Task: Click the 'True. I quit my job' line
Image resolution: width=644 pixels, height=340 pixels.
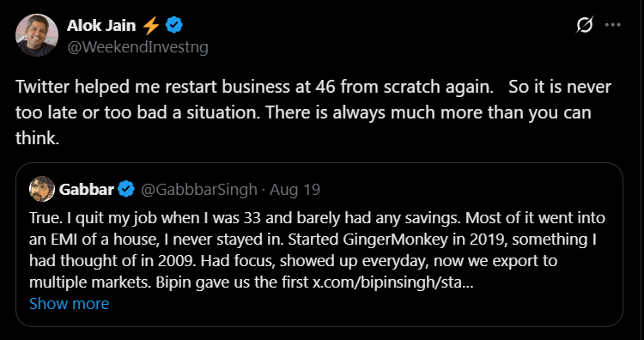Action: 317,218
